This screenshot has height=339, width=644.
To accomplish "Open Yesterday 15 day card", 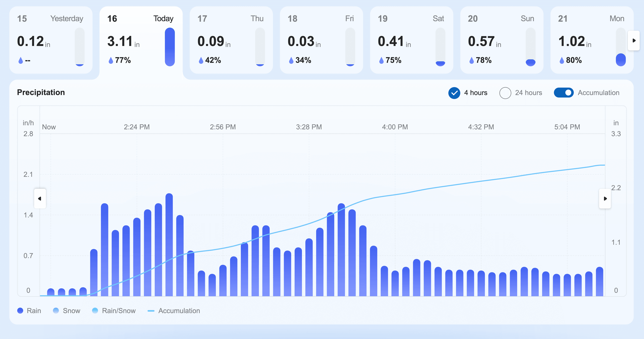I will coord(51,40).
